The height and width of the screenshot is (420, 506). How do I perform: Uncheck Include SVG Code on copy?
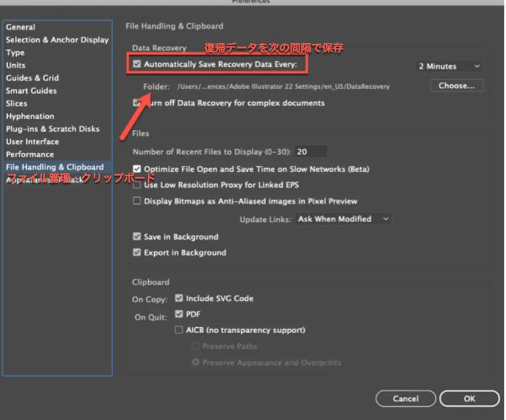click(179, 299)
